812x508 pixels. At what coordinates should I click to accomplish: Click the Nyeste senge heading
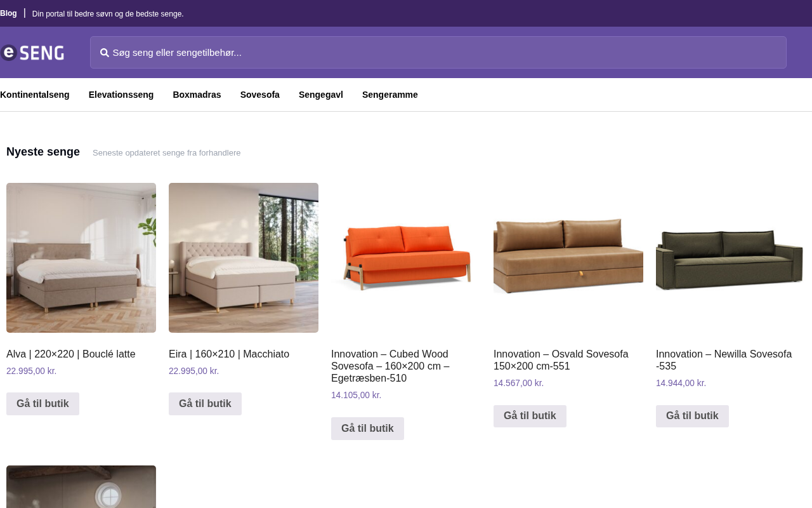click(43, 152)
